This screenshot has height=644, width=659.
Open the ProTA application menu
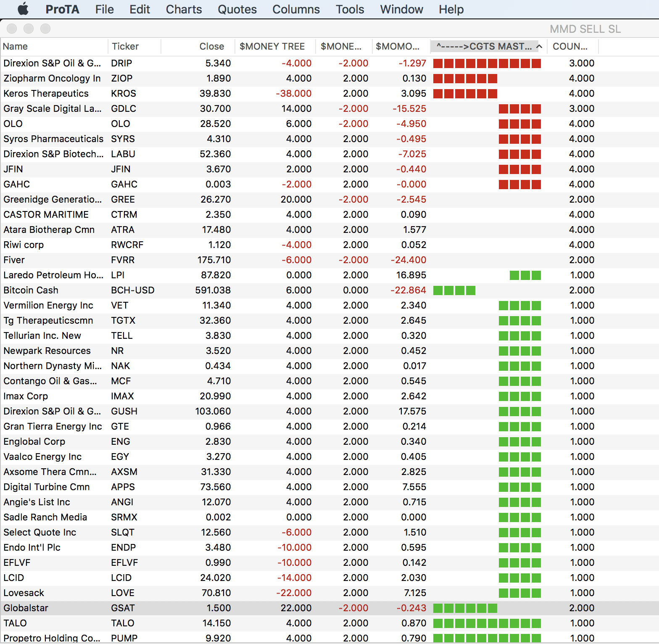click(x=62, y=9)
